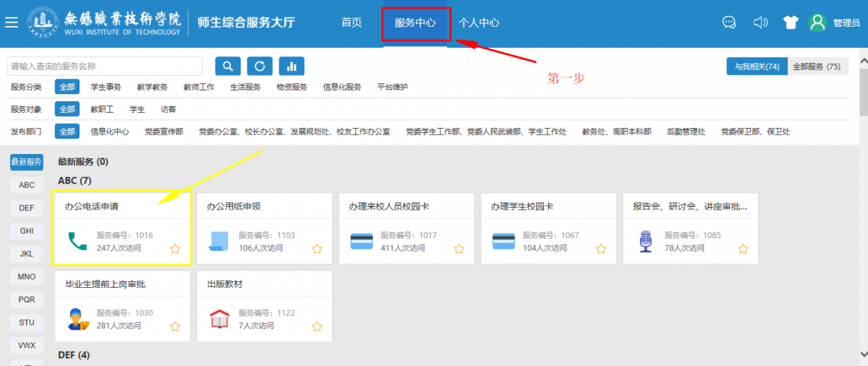This screenshot has width=868, height=366.
Task: Open the message chat bubble icon
Action: (x=729, y=22)
